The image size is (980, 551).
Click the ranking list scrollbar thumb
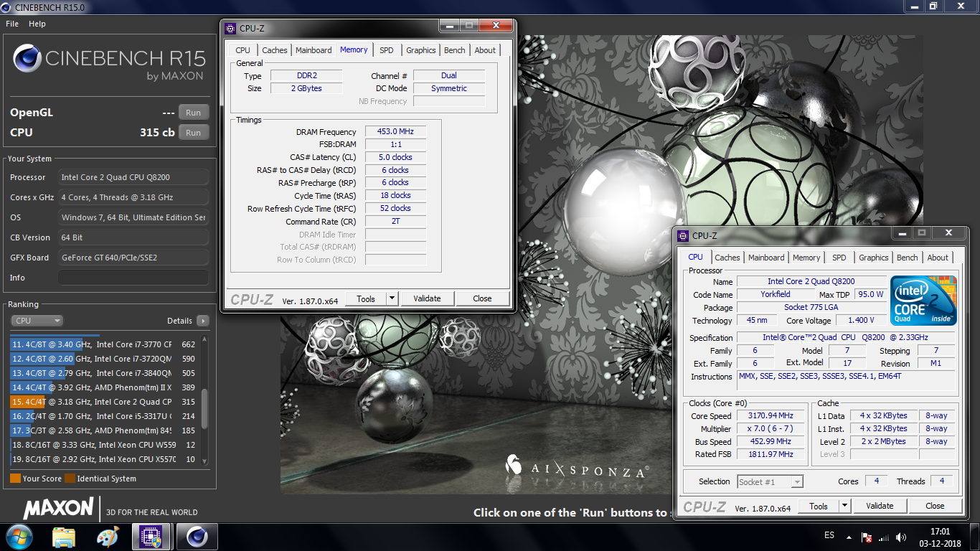pos(204,408)
